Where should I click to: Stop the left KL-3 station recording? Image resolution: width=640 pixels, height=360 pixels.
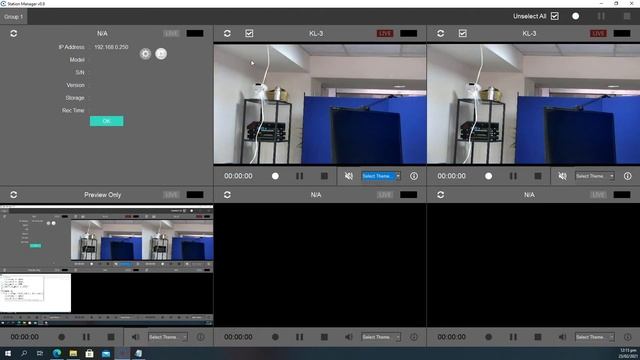click(x=324, y=176)
